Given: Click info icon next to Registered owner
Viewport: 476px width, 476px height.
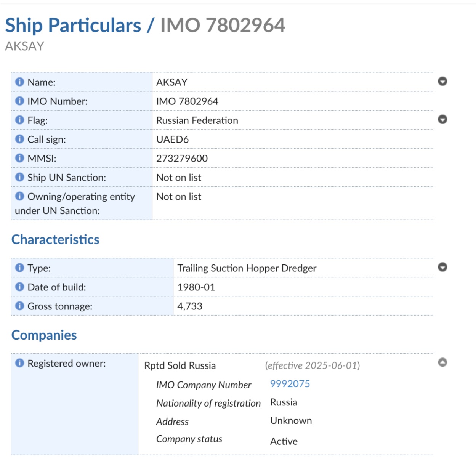Looking at the screenshot, I should (19, 363).
